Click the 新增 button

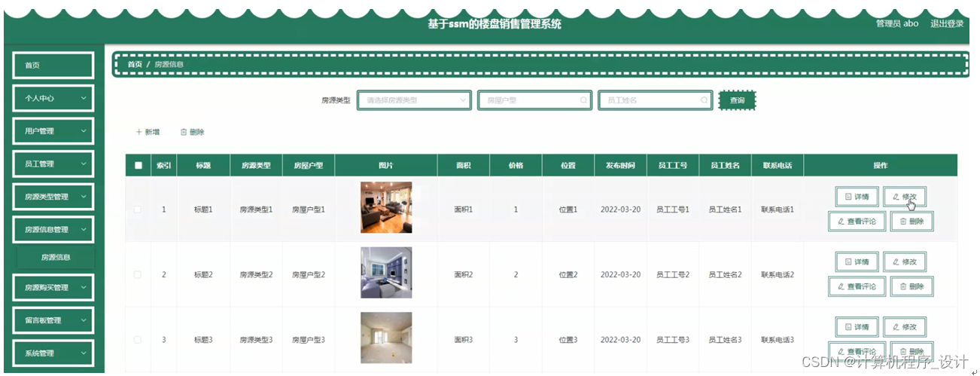coord(148,132)
